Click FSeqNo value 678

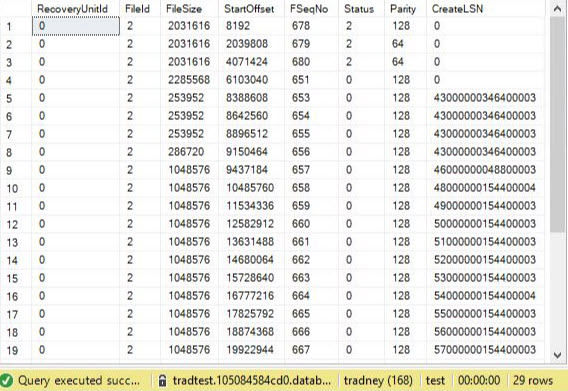click(301, 26)
